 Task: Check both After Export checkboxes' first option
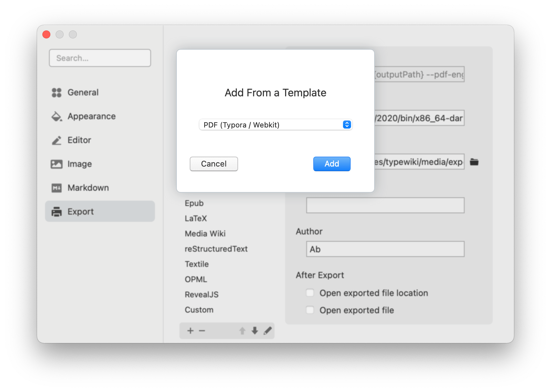pos(310,293)
